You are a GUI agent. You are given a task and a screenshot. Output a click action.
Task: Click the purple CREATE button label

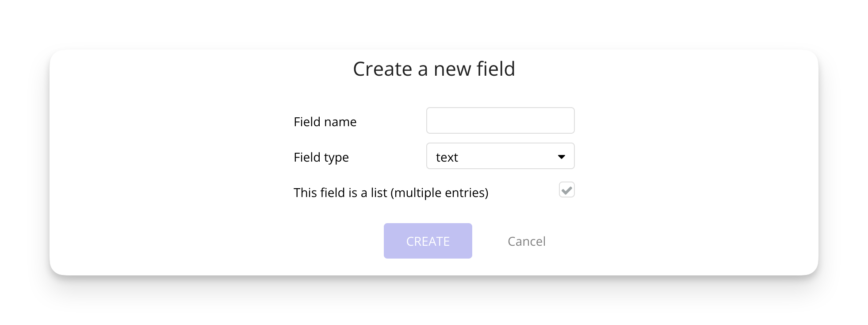(428, 241)
